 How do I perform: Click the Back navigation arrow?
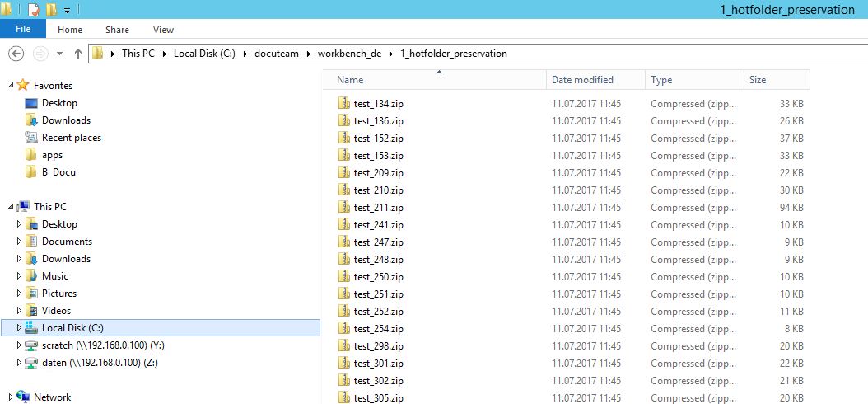[16, 54]
